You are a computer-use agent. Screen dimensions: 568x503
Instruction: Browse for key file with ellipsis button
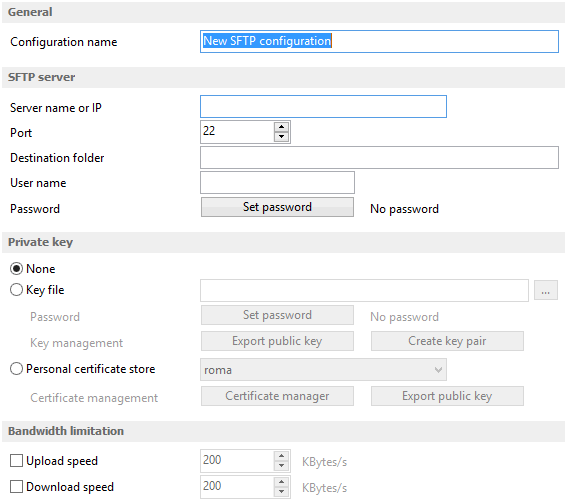(546, 290)
